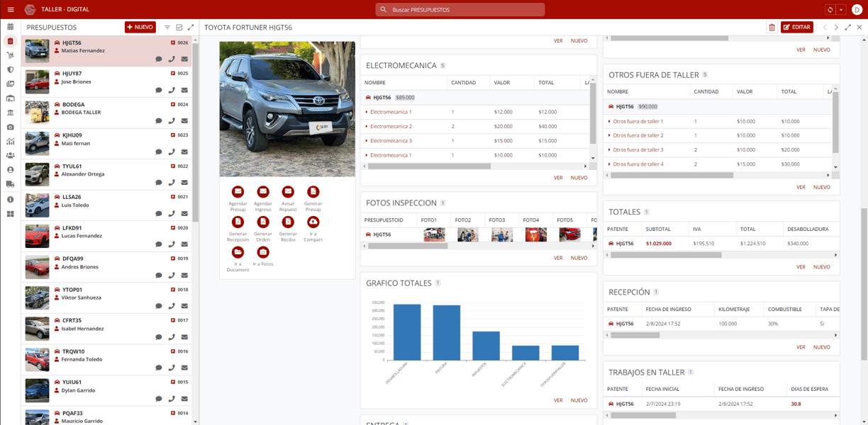Click the Avisar Repuest envelope action
This screenshot has width=868, height=425.
pos(288,192)
